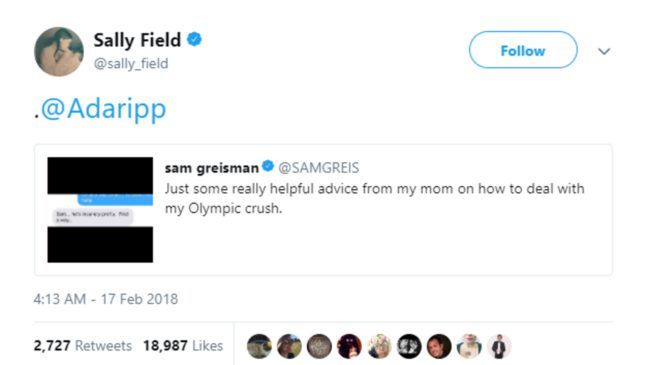
Task: Click sam greisman's verified badge
Action: pos(268,166)
